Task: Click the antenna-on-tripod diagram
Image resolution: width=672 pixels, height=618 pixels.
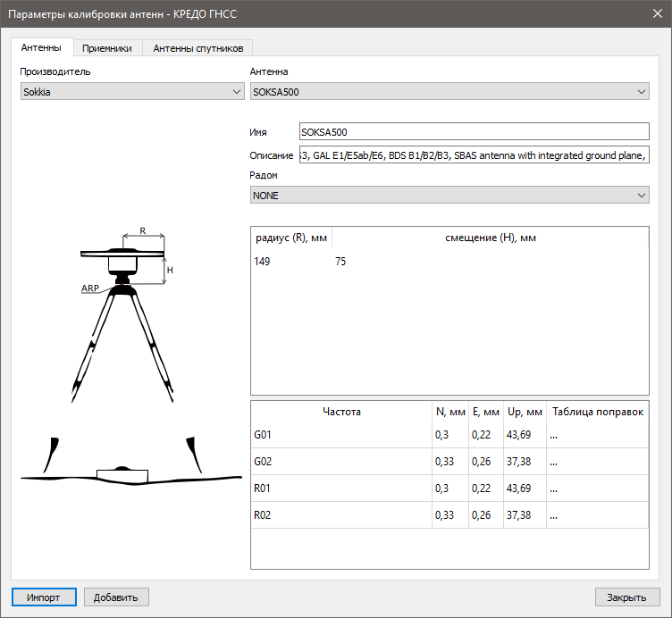Action: click(123, 314)
